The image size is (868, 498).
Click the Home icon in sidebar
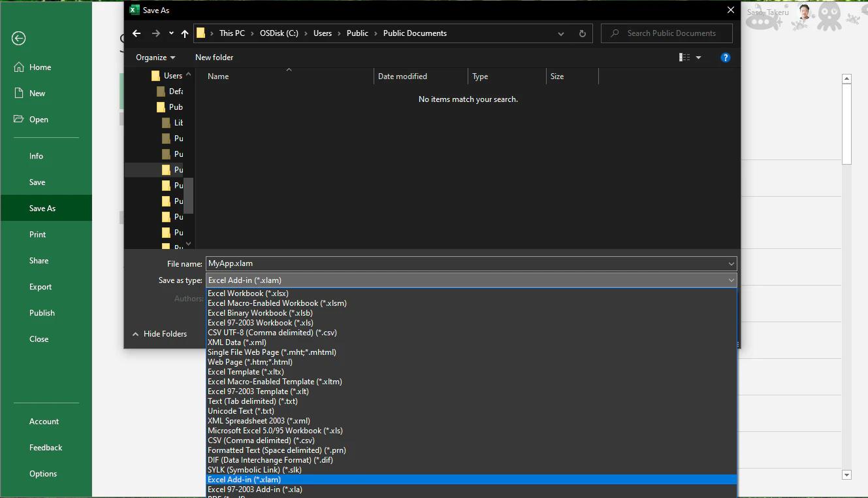(19, 67)
